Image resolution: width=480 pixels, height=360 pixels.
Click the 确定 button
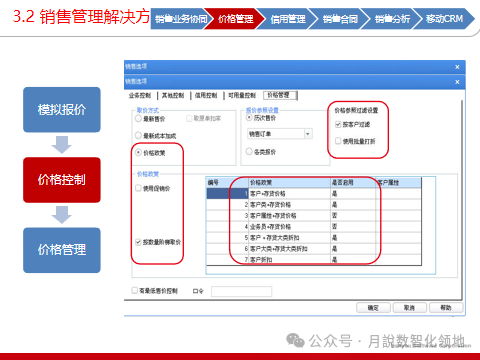coord(373,308)
